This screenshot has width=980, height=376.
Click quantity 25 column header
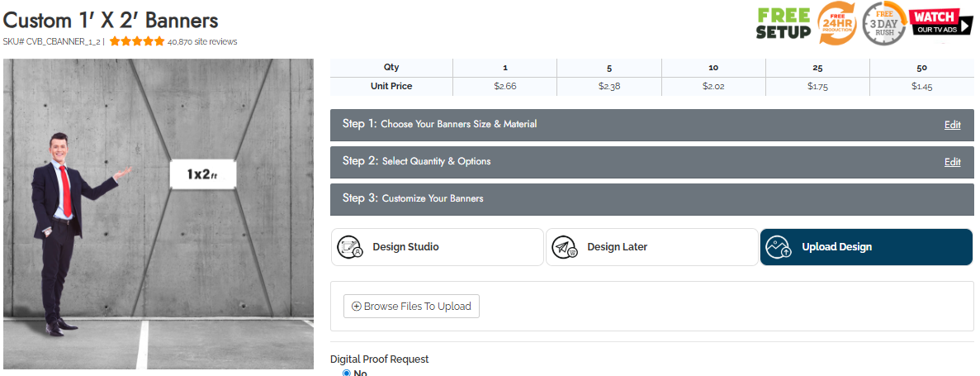click(x=817, y=68)
